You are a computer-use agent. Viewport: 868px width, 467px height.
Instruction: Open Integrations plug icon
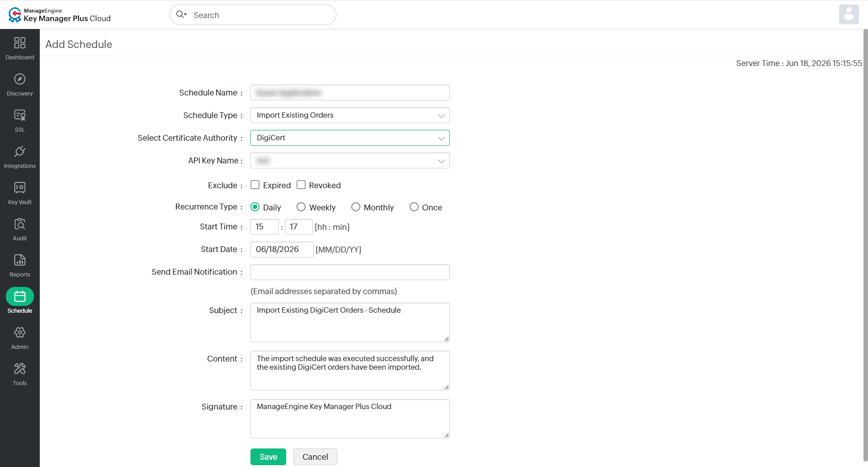(19, 151)
